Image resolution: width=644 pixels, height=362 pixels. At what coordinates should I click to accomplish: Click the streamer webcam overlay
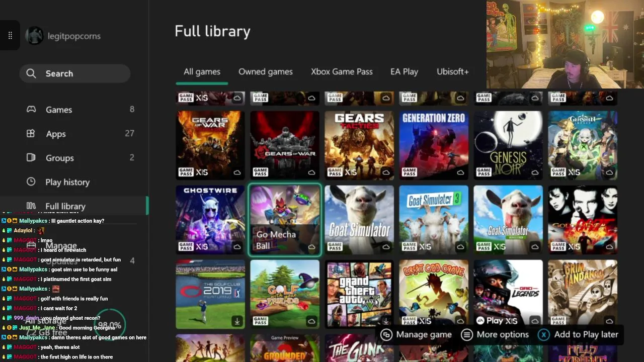tap(565, 44)
